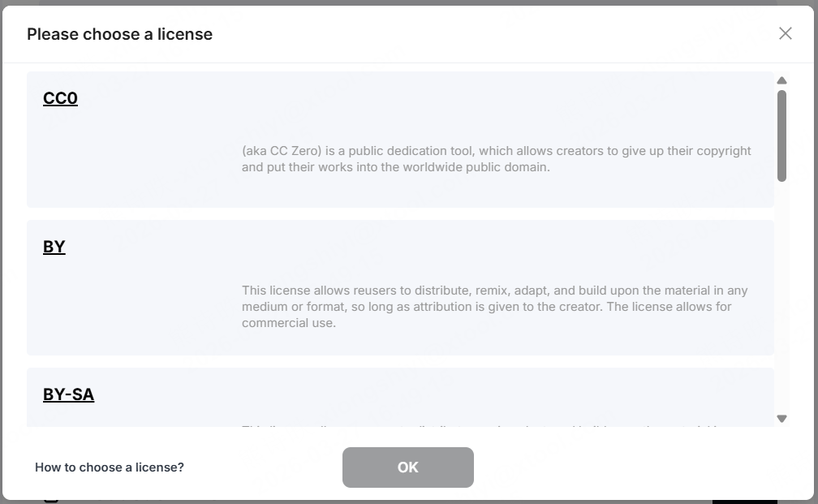Open the BY license link

[x=54, y=246]
